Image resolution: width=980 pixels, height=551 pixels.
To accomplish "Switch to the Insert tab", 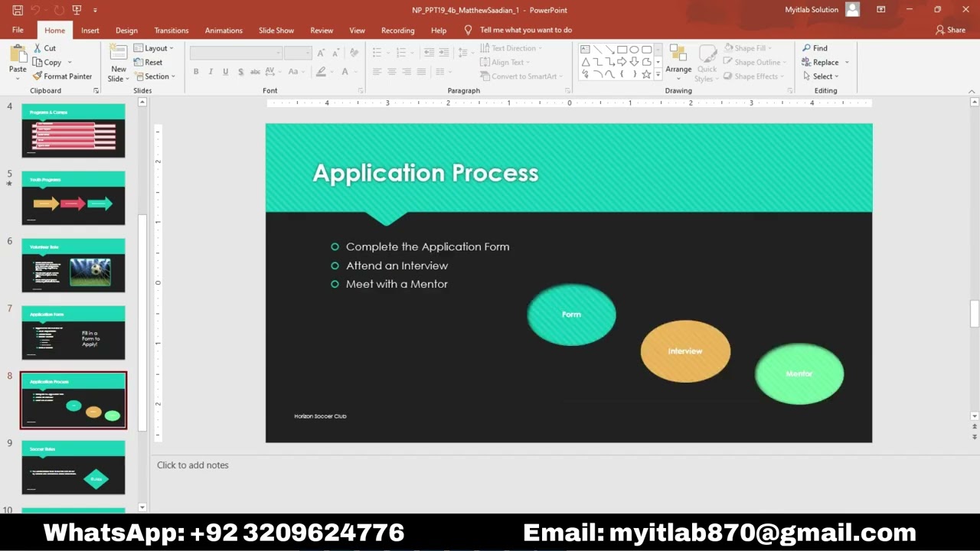I will [x=90, y=31].
